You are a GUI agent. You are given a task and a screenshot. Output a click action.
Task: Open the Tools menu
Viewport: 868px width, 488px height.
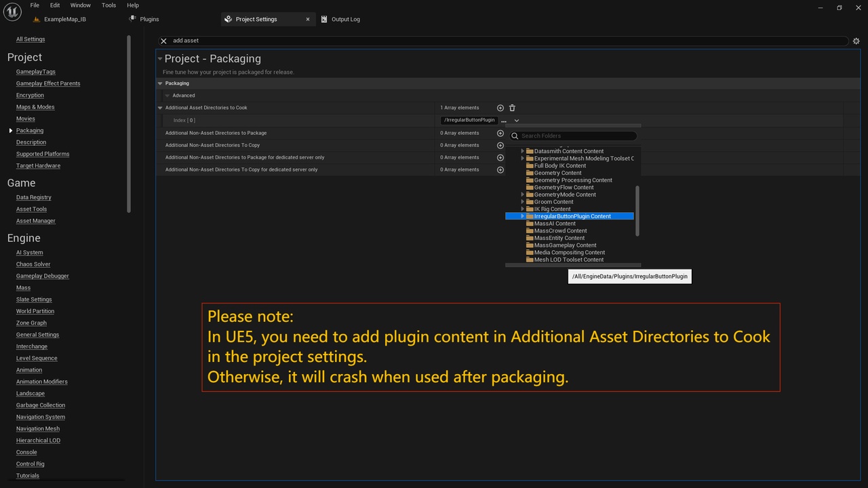coord(108,5)
